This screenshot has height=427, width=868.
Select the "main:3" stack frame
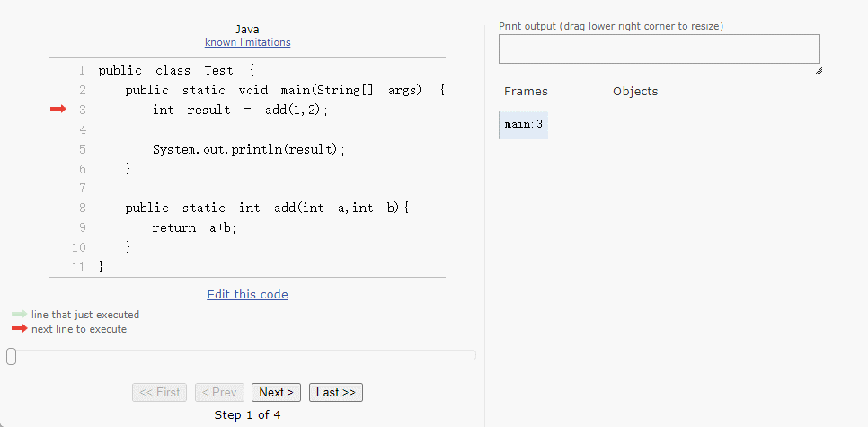pyautogui.click(x=523, y=125)
